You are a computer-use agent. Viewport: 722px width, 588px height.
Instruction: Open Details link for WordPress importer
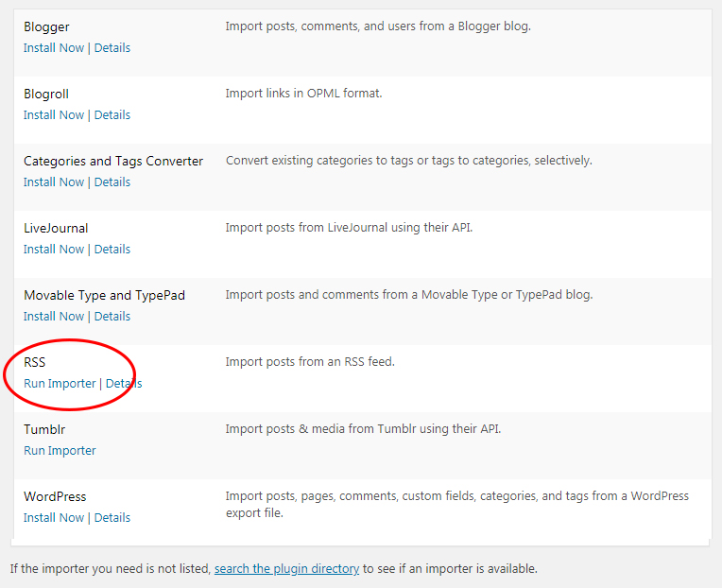click(112, 518)
